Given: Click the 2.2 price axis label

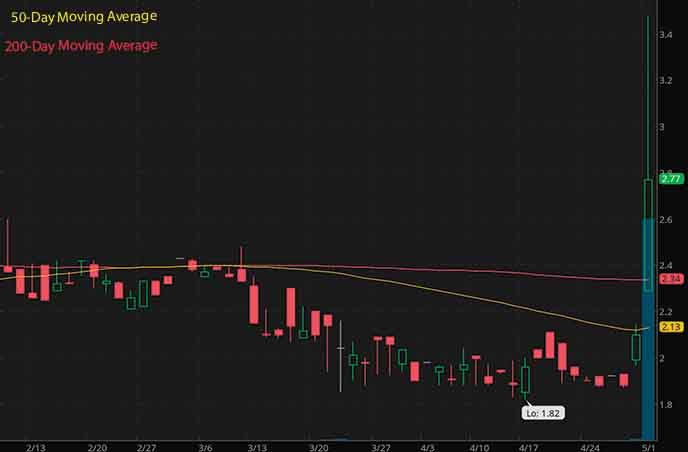Looking at the screenshot, I should pyautogui.click(x=666, y=312).
